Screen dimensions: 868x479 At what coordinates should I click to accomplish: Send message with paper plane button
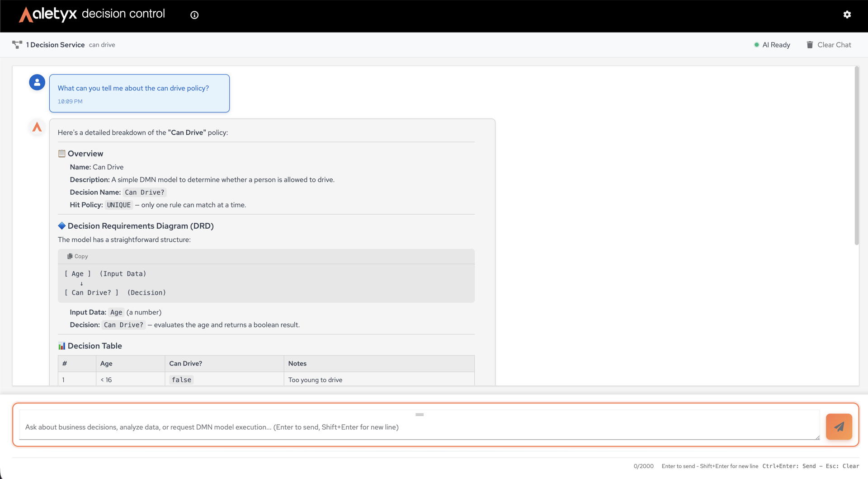click(x=839, y=427)
